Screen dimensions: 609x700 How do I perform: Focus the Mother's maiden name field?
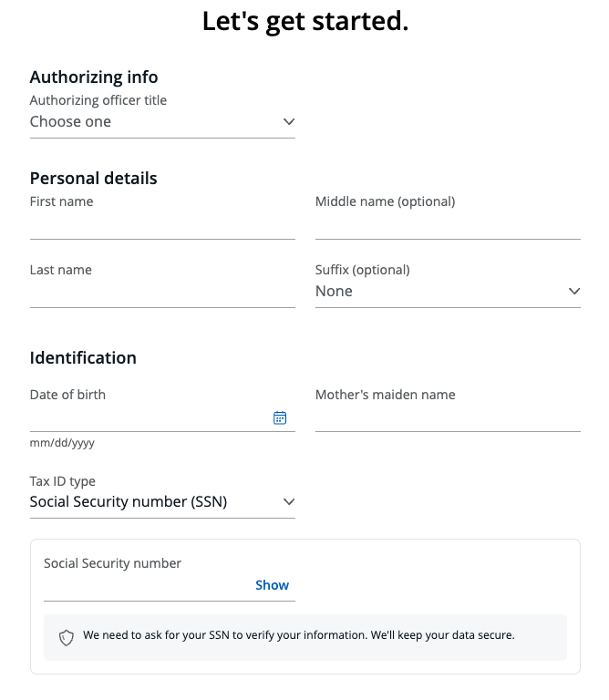[448, 417]
